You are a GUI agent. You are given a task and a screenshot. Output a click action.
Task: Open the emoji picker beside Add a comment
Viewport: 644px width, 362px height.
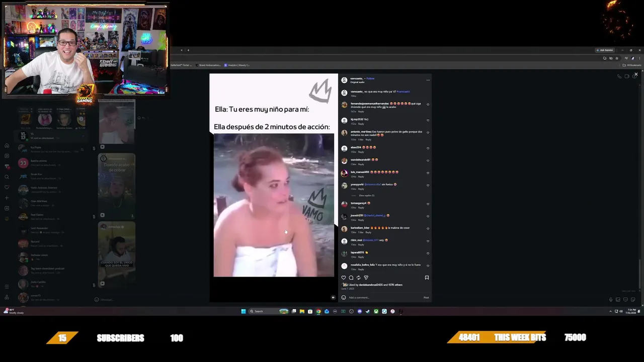pyautogui.click(x=344, y=298)
